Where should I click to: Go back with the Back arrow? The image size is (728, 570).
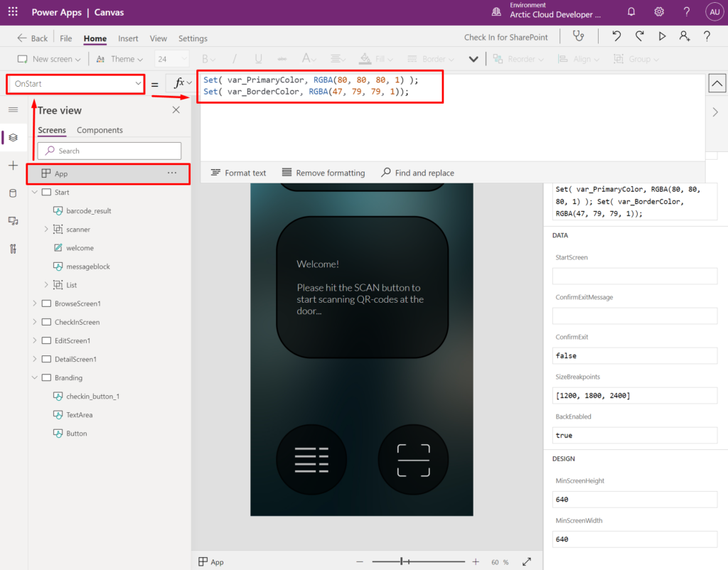pyautogui.click(x=32, y=38)
